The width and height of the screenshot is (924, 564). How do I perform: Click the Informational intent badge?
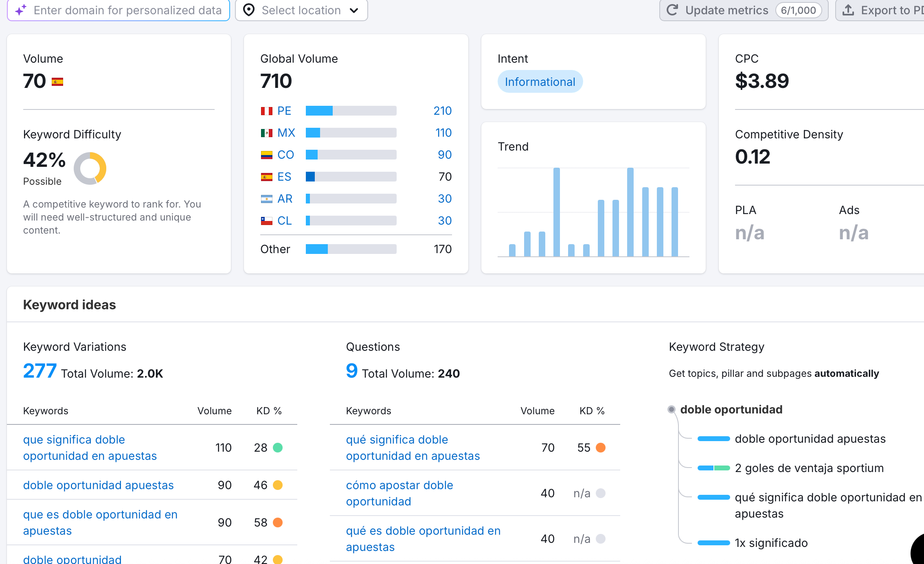pyautogui.click(x=540, y=82)
